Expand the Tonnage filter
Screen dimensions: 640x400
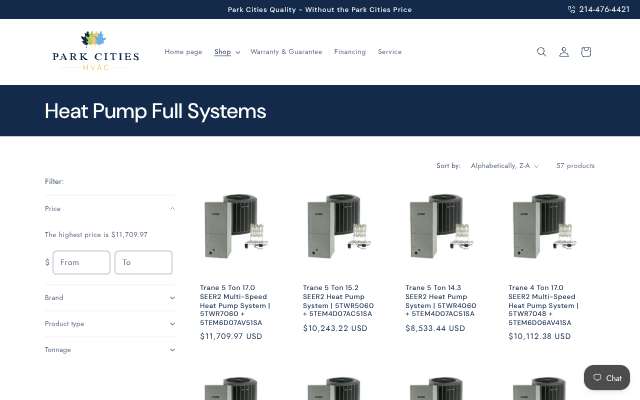110,350
